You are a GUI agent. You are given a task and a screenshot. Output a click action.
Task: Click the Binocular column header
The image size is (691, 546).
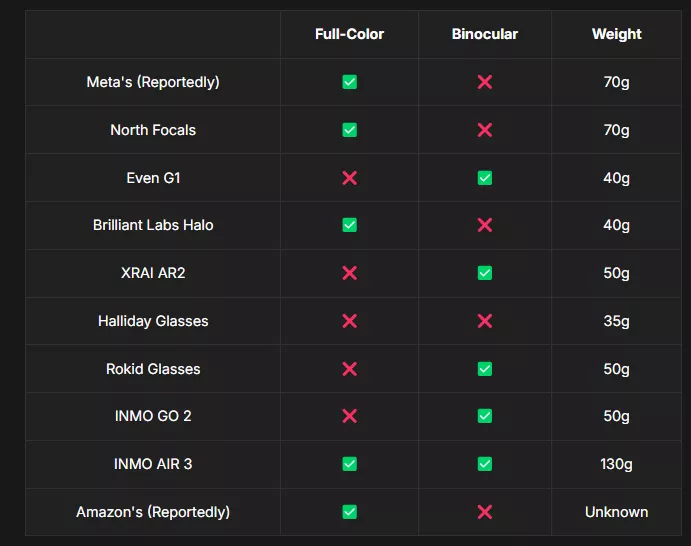click(x=485, y=34)
